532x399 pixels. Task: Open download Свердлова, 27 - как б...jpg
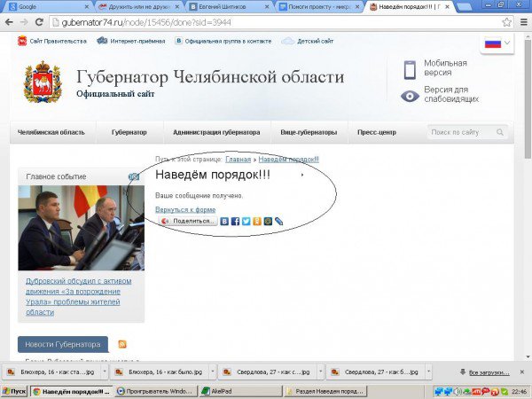coord(376,372)
